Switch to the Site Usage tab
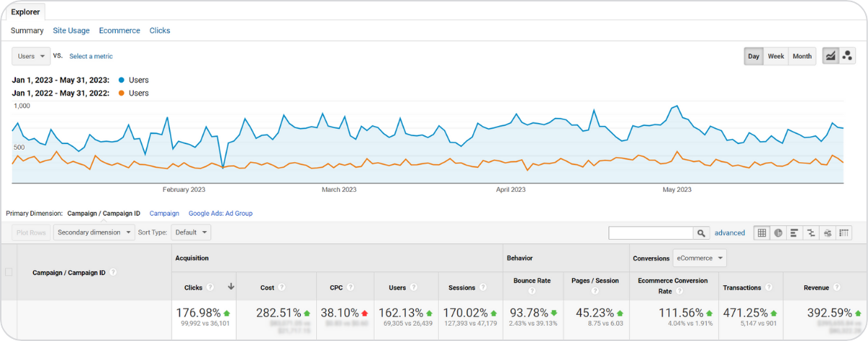This screenshot has height=341, width=868. click(71, 30)
